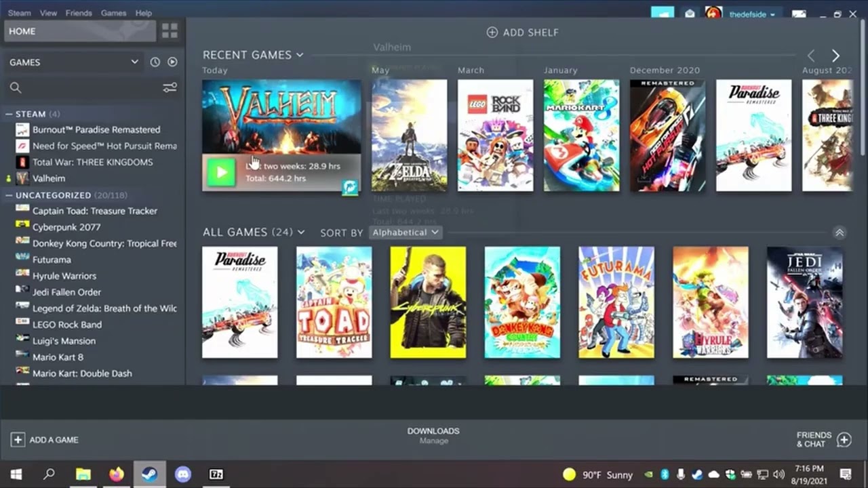The image size is (868, 488).
Task: Open the 7-Zip taskbar icon
Action: click(216, 474)
